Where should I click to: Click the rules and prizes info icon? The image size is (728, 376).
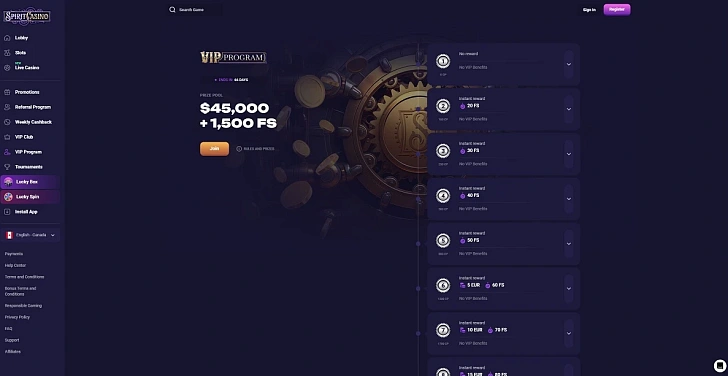[x=239, y=149]
